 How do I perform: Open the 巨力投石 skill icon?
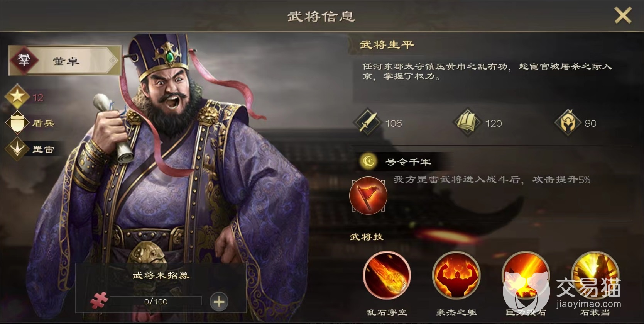pos(526,275)
